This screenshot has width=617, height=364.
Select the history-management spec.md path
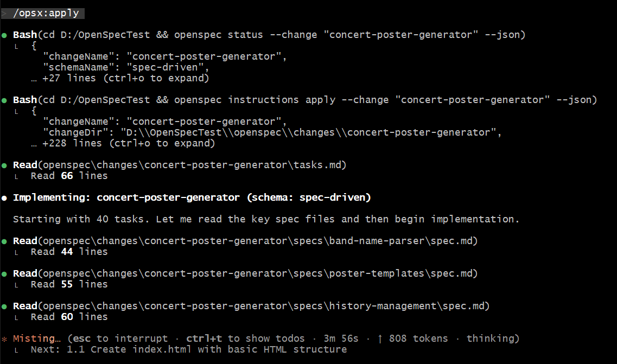[264, 306]
